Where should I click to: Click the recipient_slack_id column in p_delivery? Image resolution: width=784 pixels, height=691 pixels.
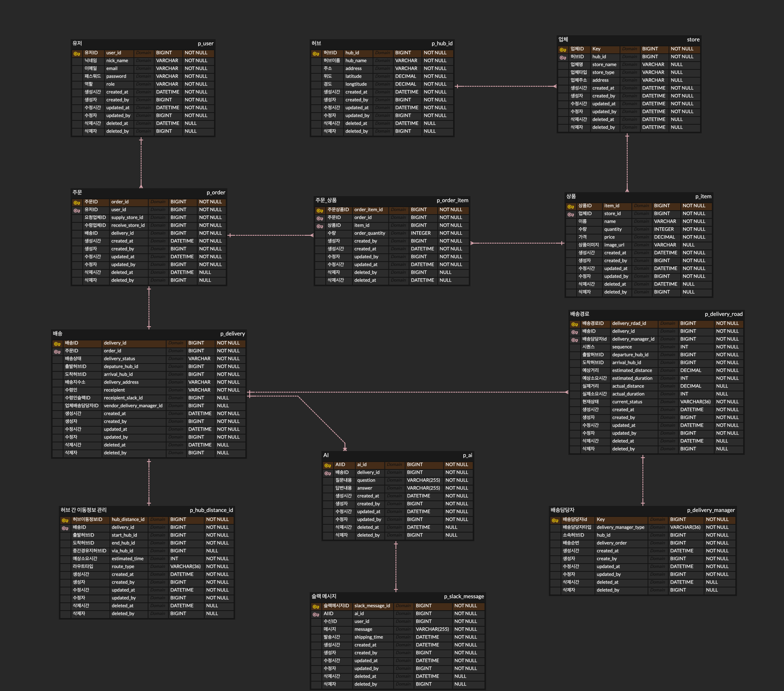[x=123, y=398]
